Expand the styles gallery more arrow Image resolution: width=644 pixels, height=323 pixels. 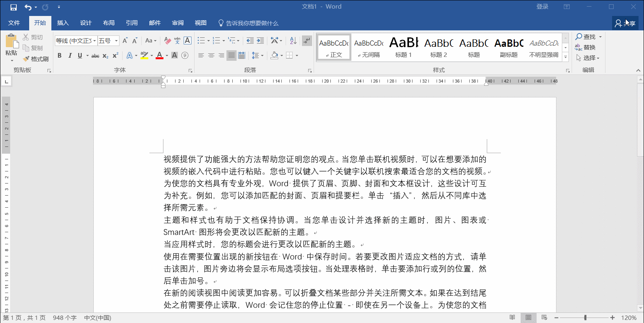coord(566,57)
